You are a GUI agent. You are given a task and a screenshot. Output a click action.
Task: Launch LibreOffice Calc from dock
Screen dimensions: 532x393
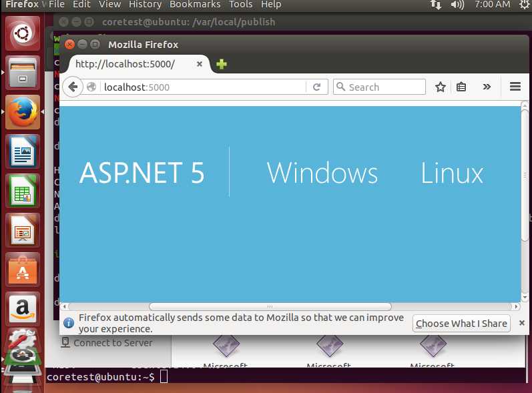pos(23,191)
